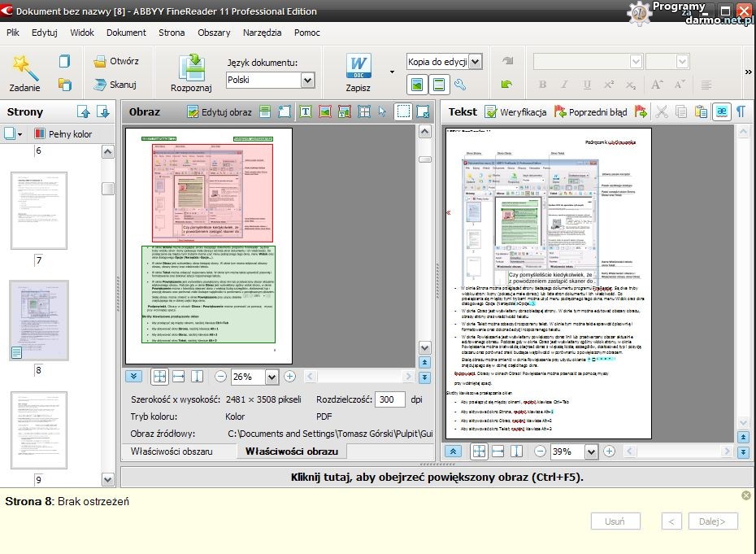
Task: Click the Dalej> button
Action: [712, 521]
